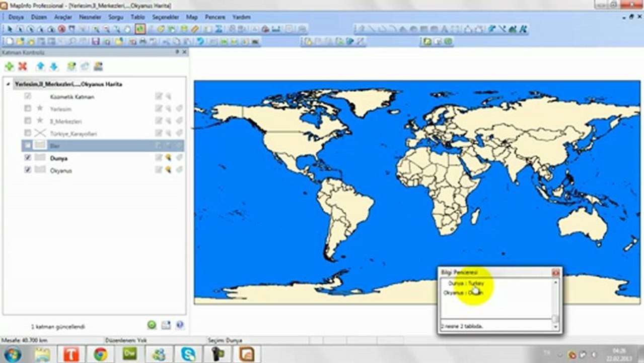
Task: Open the Seçenekler menu
Action: (166, 17)
